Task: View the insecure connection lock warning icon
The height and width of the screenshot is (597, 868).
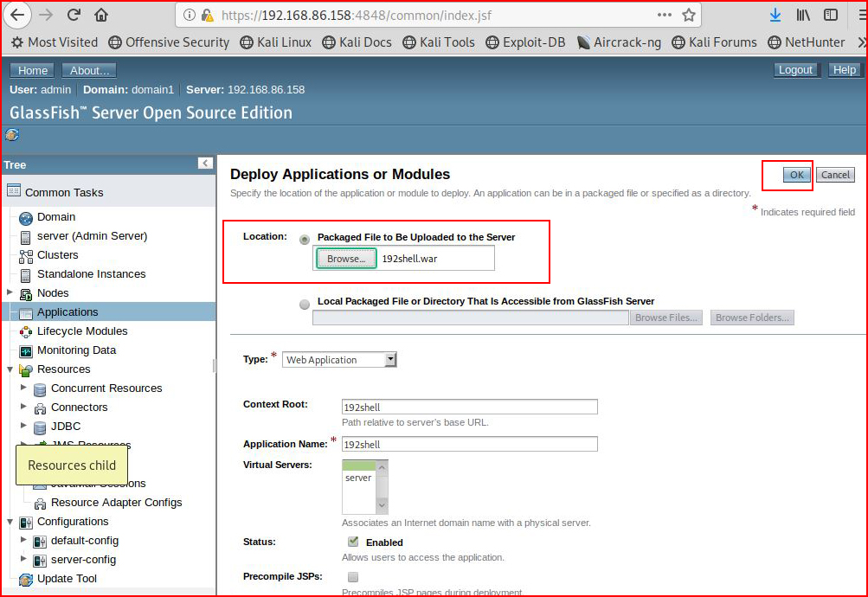Action: pyautogui.click(x=207, y=16)
